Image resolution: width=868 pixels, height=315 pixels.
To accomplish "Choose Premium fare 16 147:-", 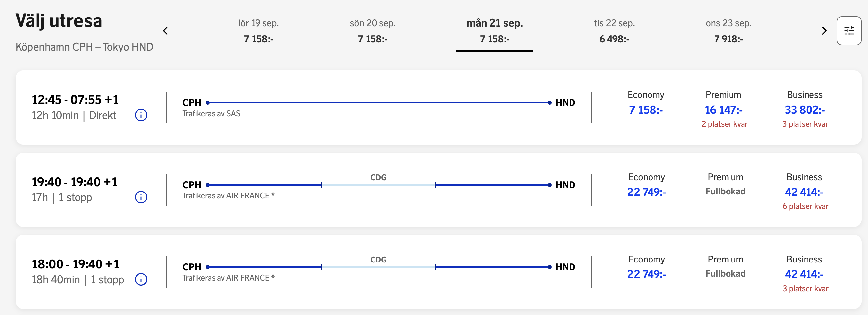I will (724, 109).
